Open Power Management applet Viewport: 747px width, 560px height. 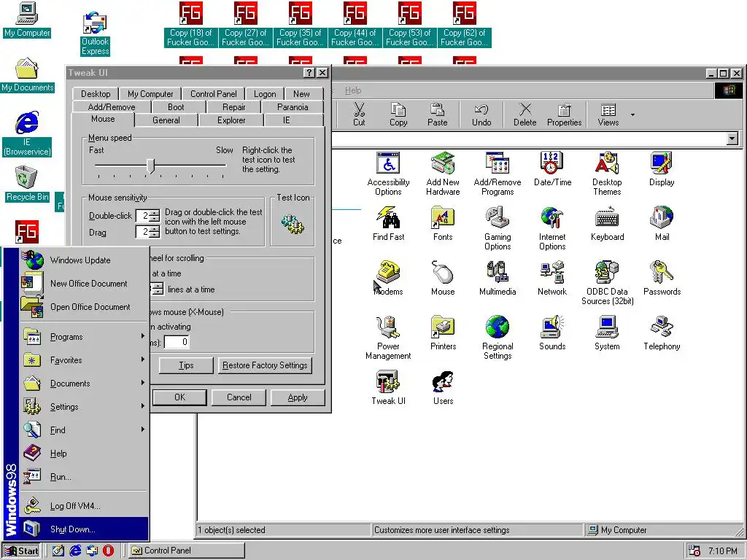[x=388, y=338]
